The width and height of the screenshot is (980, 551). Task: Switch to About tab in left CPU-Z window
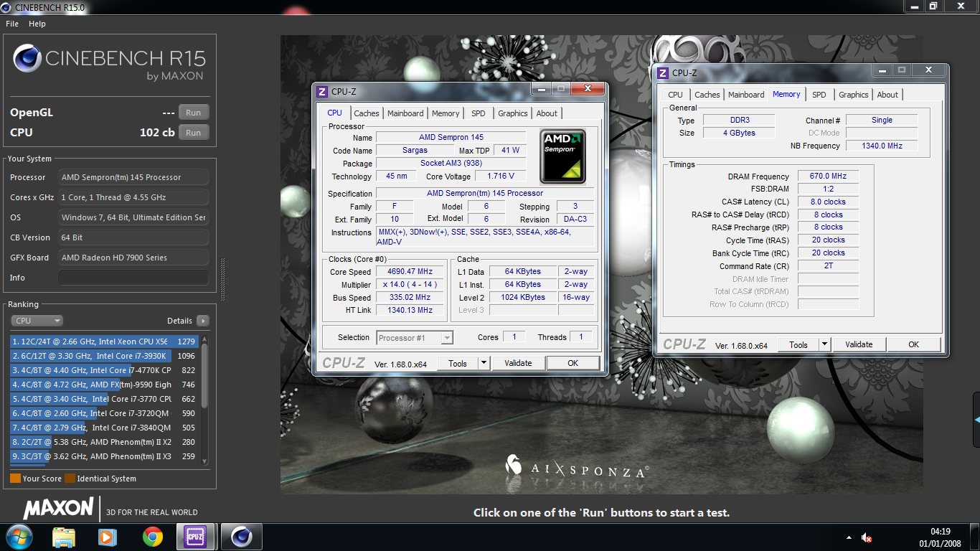[x=547, y=113]
